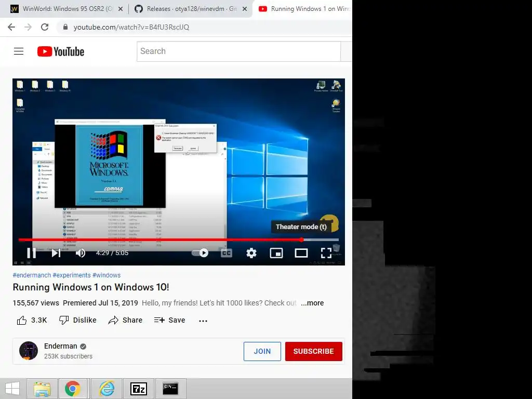532x399 pixels.
Task: View site security lock info
Action: pos(65,27)
